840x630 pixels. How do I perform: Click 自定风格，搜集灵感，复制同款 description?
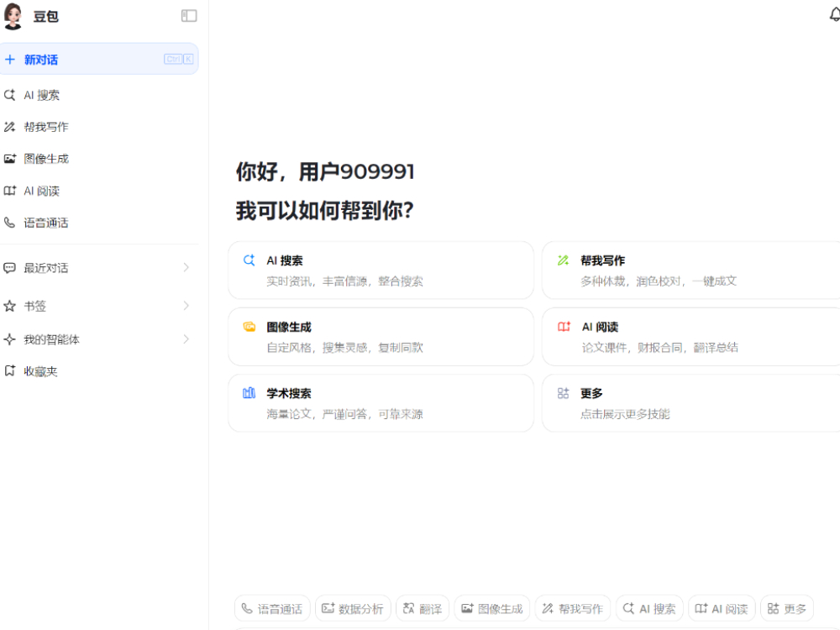coord(344,348)
